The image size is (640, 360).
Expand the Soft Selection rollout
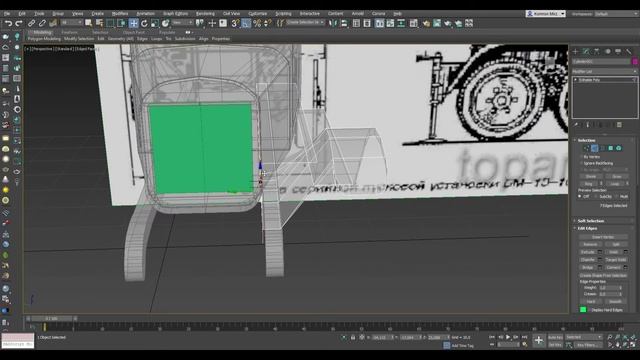coord(591,221)
